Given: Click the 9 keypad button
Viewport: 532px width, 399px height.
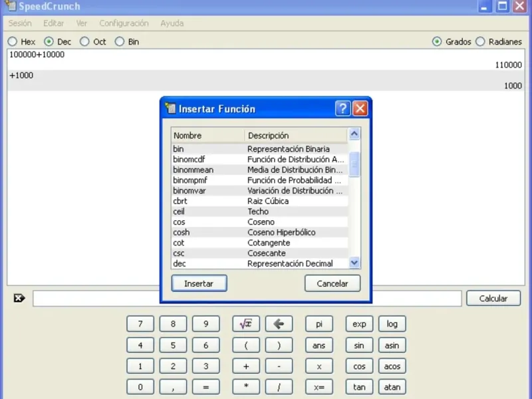Looking at the screenshot, I should [x=206, y=324].
